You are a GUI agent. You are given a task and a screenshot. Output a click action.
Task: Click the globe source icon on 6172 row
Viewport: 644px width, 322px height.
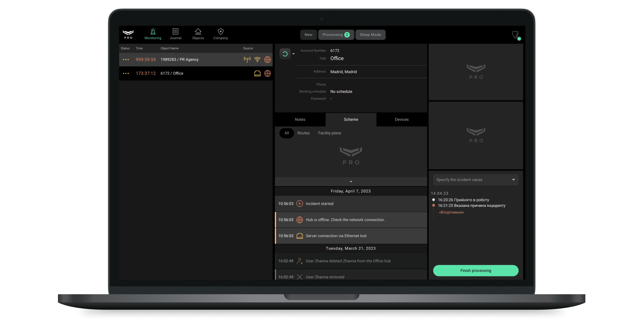[267, 73]
